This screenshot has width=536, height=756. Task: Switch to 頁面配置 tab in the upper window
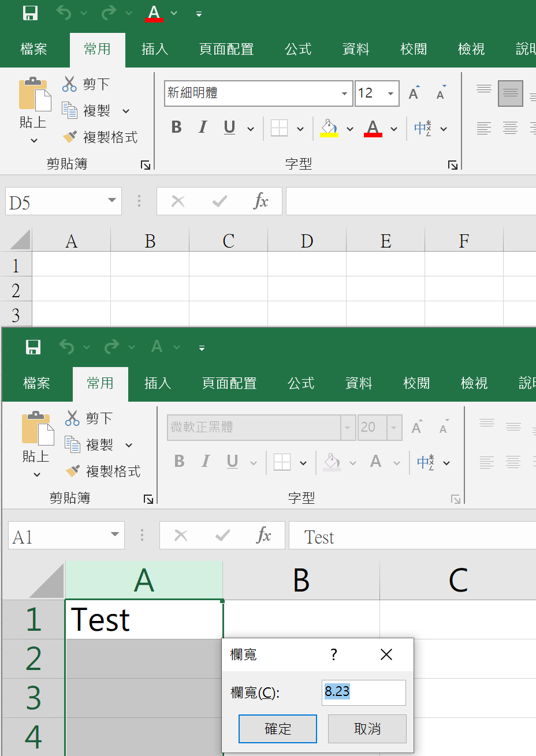[x=226, y=50]
